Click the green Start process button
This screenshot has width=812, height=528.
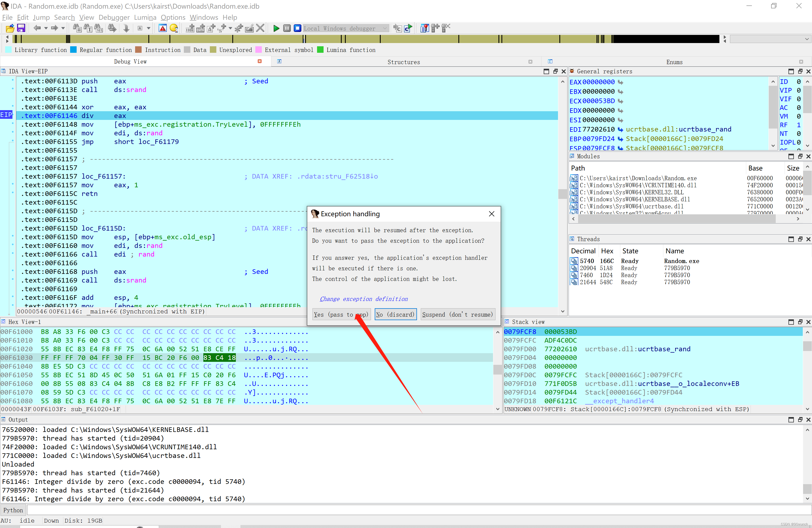point(276,28)
